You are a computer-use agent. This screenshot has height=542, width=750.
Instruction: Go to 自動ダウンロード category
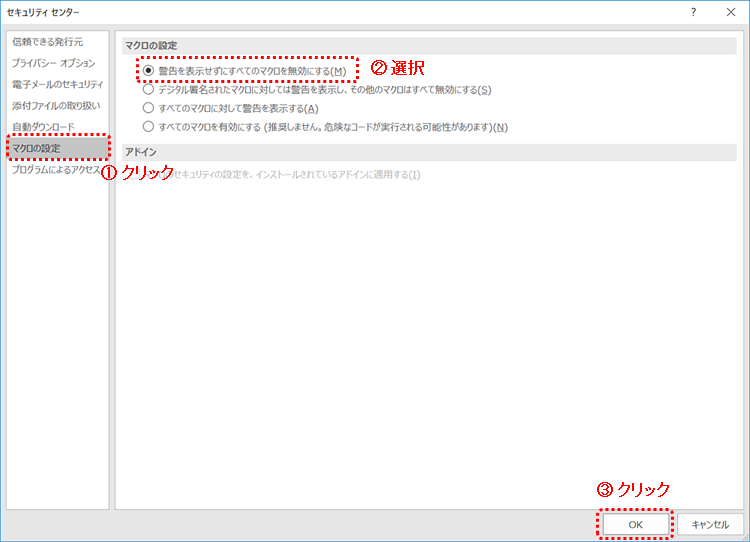(x=43, y=126)
